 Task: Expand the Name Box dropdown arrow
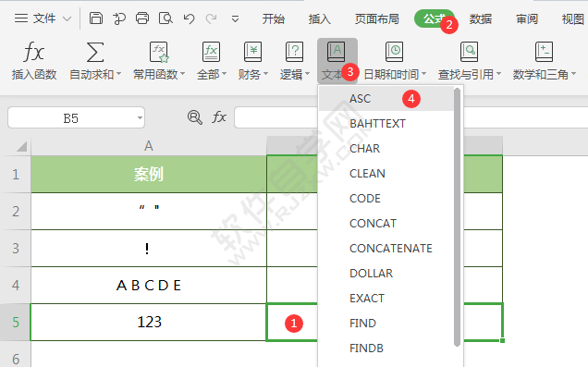tap(140, 118)
